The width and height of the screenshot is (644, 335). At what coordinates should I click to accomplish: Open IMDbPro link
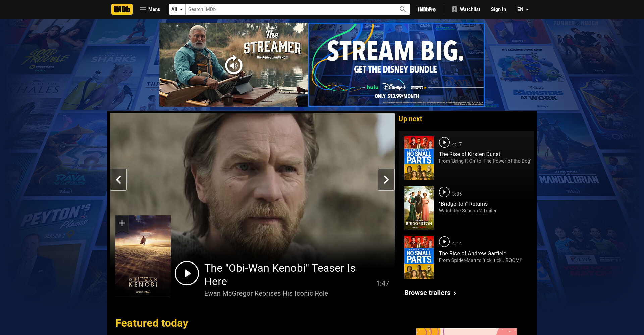[x=427, y=9]
